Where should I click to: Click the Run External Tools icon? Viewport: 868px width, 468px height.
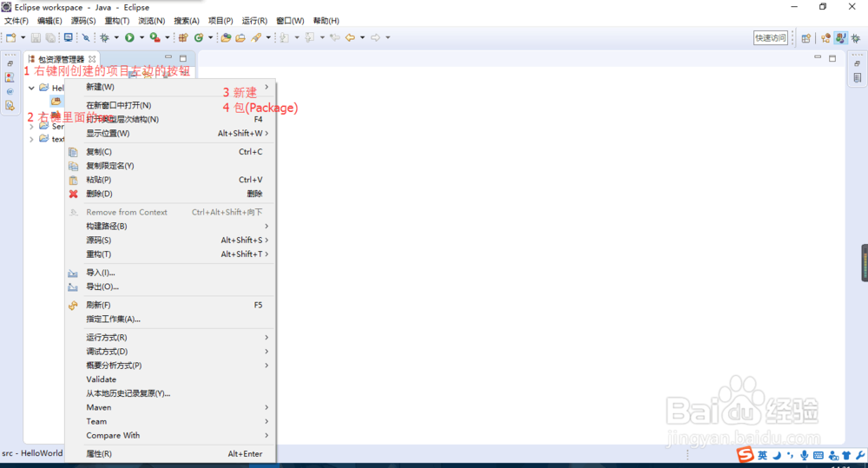155,37
